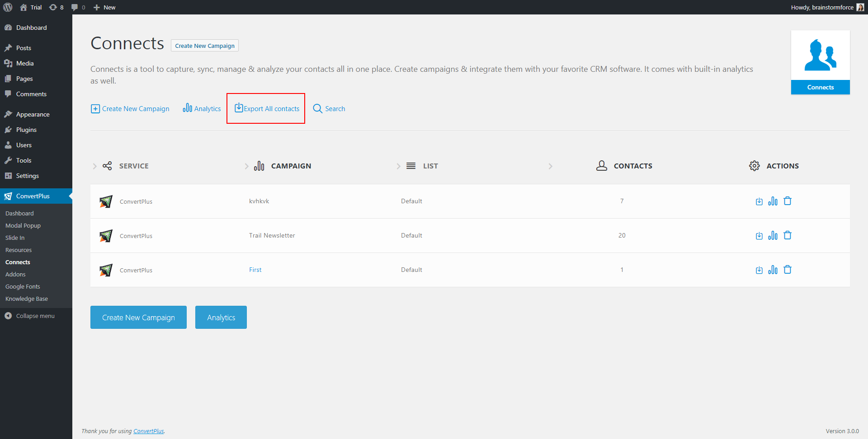
Task: Open the Search contacts option
Action: tap(329, 108)
